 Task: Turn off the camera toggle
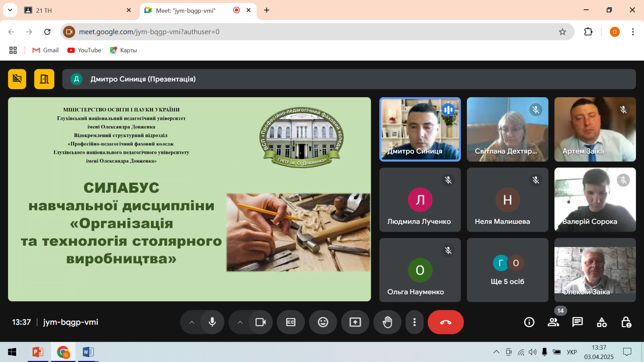click(x=260, y=323)
